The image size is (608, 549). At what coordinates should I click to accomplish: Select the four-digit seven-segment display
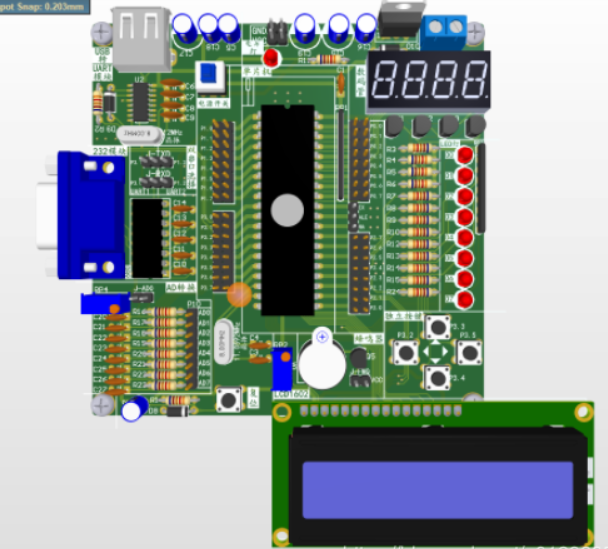428,81
